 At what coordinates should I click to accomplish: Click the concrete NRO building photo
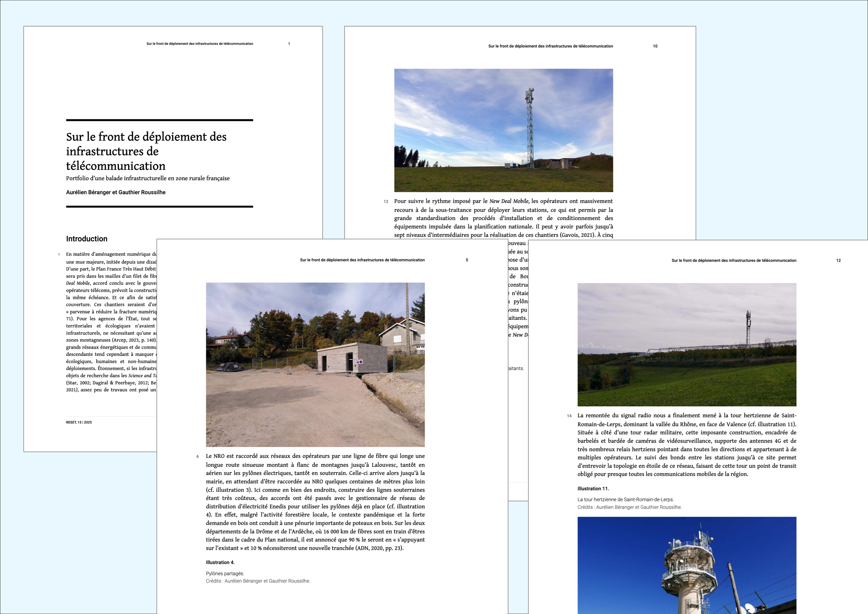[x=315, y=365]
